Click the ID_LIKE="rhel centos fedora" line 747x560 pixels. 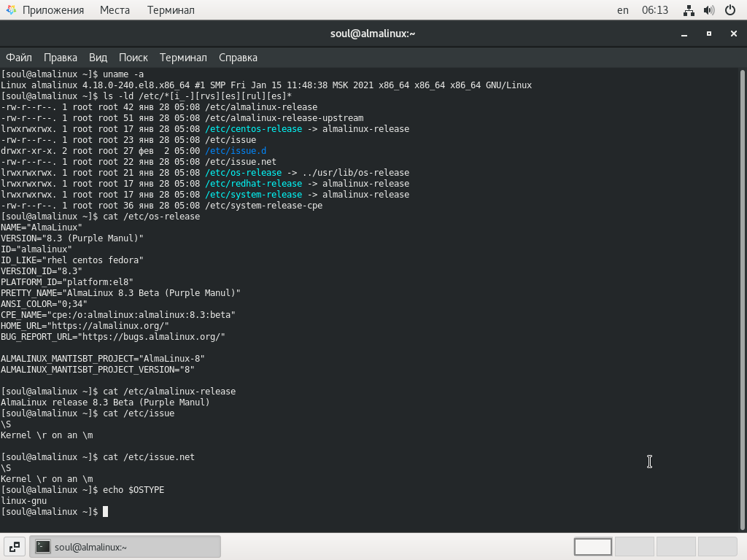72,260
